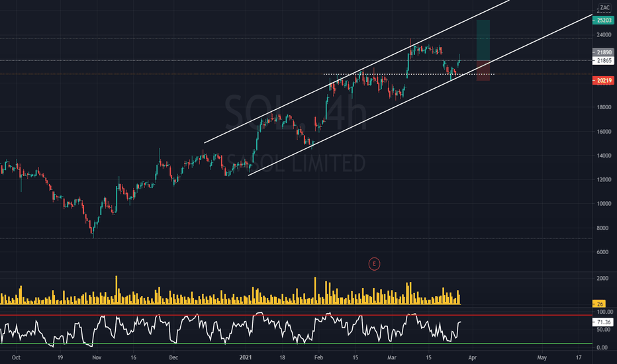The image size is (617, 364).
Task: Click the 100.00 level on oscillator axis
Action: pos(605,312)
